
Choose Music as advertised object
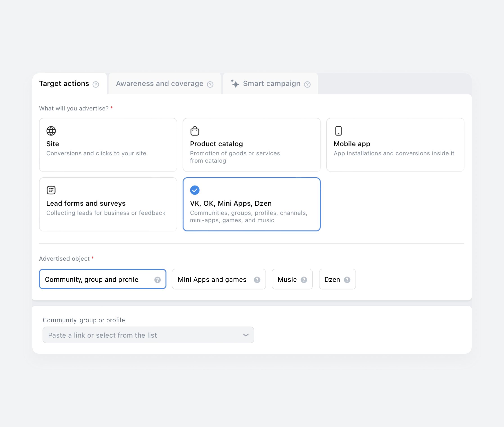(x=287, y=279)
